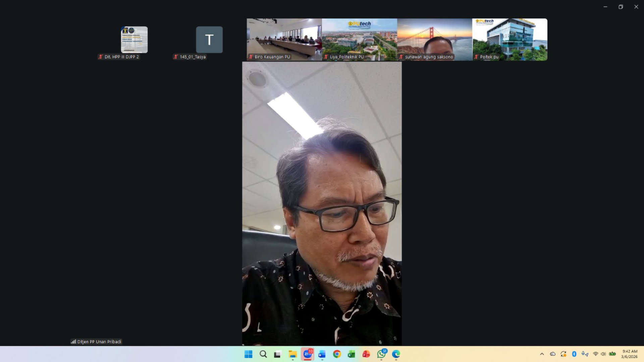This screenshot has width=644, height=362.
Task: Open Excel from the taskbar
Action: 352,354
